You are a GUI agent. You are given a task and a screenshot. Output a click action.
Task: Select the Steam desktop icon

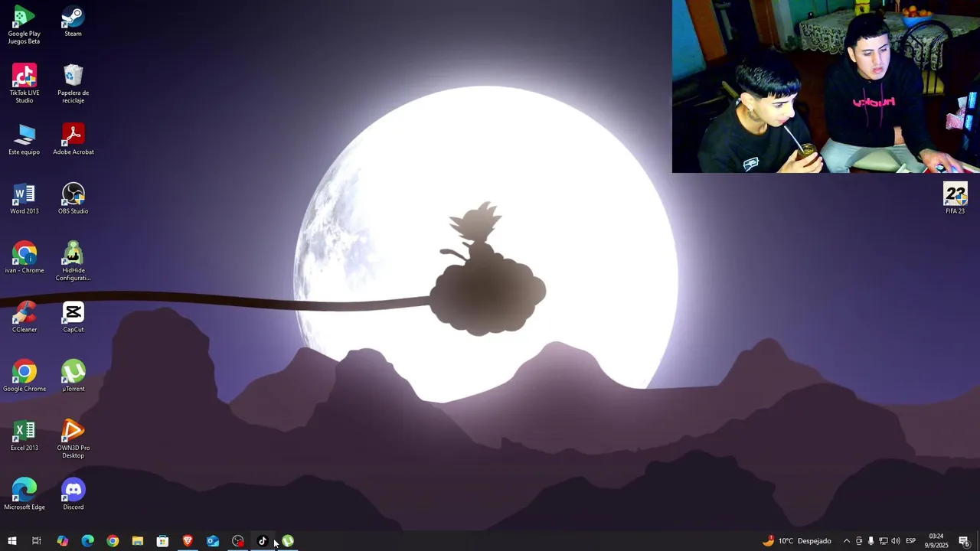73,21
